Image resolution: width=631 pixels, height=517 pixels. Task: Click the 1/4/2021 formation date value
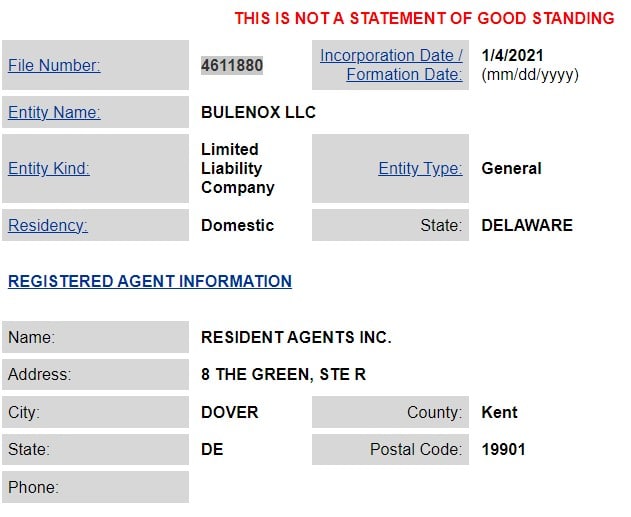tap(512, 56)
